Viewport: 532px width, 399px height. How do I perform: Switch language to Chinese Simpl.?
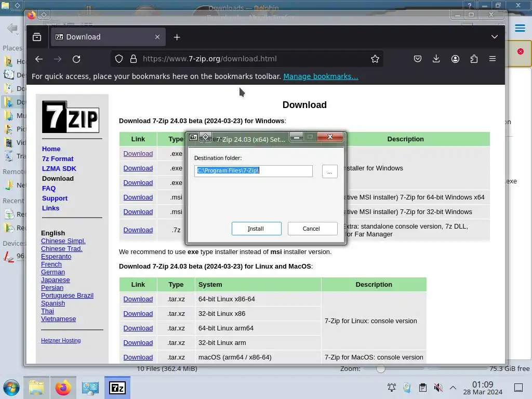[x=63, y=241]
